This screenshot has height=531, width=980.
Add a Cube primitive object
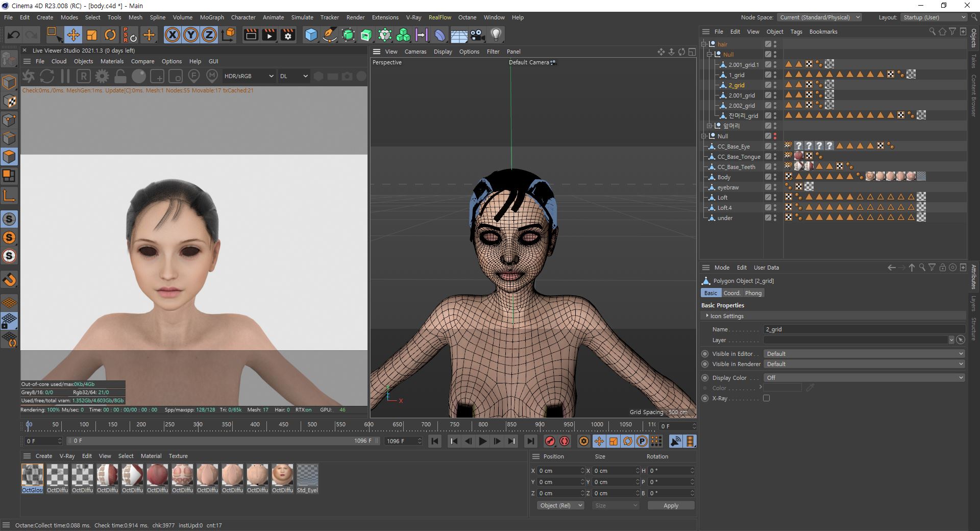pyautogui.click(x=311, y=35)
